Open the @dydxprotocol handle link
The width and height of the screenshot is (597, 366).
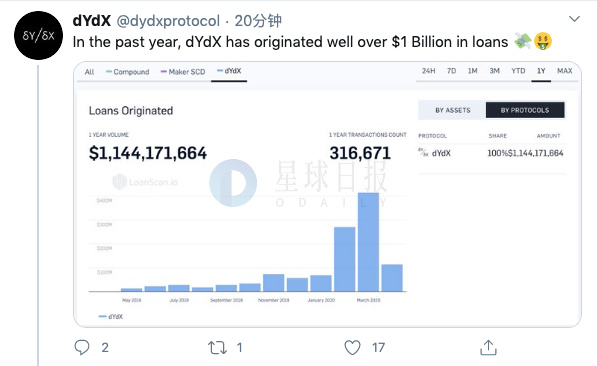(x=168, y=21)
